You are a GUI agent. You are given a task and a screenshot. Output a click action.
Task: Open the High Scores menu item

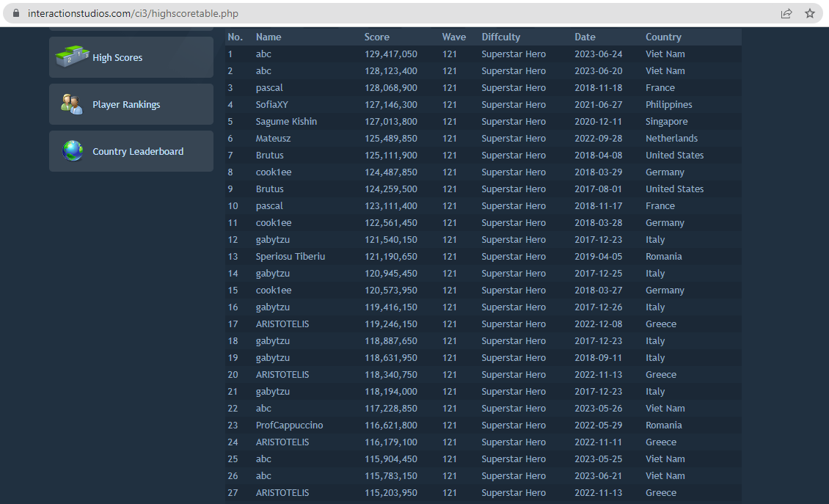117,58
